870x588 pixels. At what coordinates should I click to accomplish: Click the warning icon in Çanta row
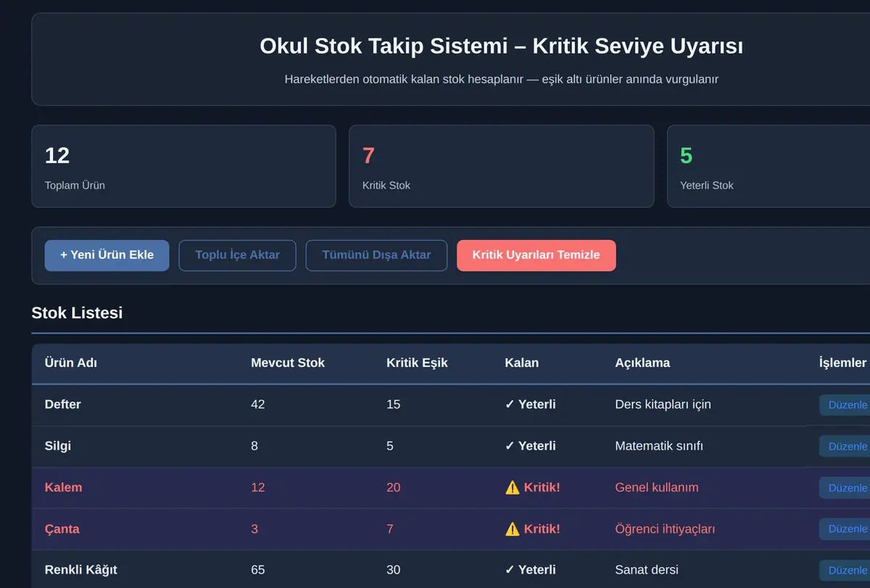tap(513, 529)
